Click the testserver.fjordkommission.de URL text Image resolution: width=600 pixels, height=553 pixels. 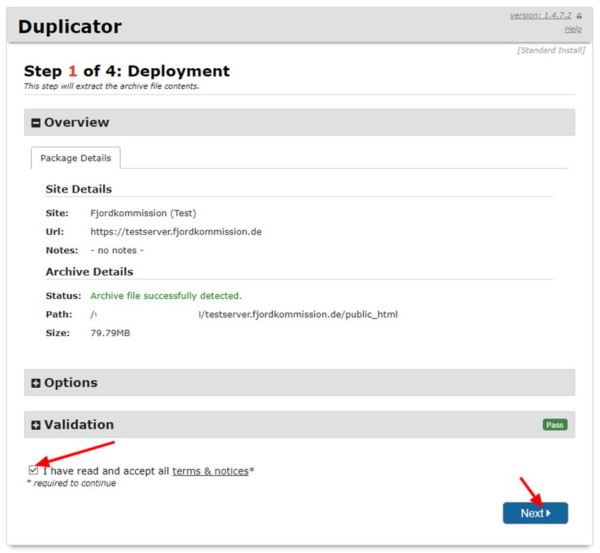click(x=176, y=232)
